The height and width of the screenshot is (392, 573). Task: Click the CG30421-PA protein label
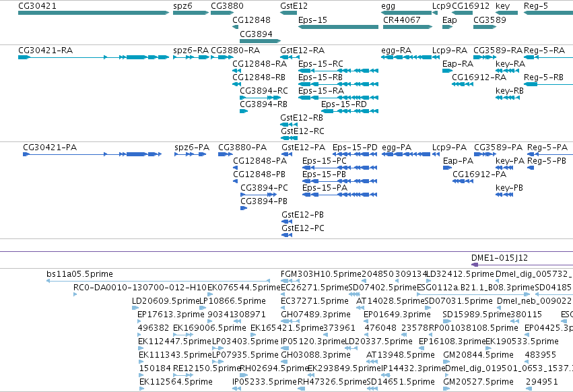[x=50, y=148]
